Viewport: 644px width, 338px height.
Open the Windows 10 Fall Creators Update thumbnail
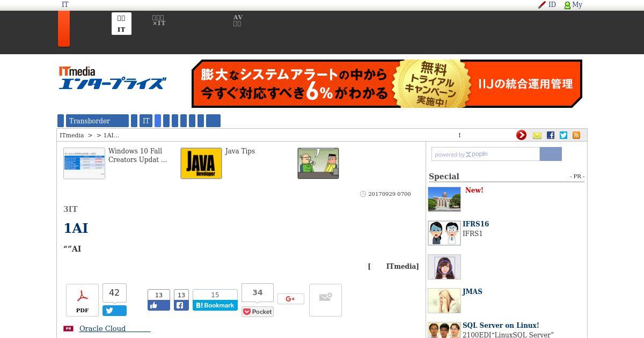(x=84, y=163)
